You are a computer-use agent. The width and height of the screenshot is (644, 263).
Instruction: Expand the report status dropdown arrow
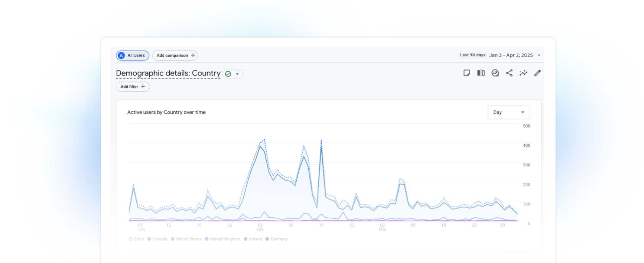tap(237, 74)
